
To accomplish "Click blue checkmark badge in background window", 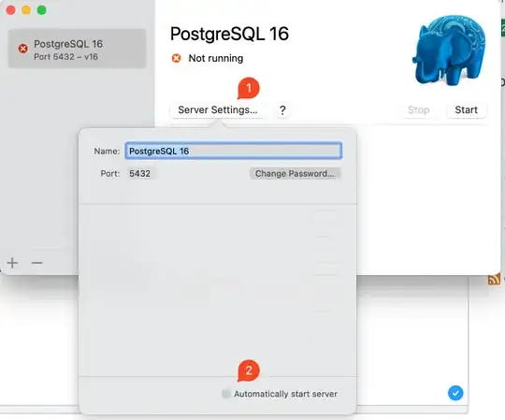I will pos(455,393).
